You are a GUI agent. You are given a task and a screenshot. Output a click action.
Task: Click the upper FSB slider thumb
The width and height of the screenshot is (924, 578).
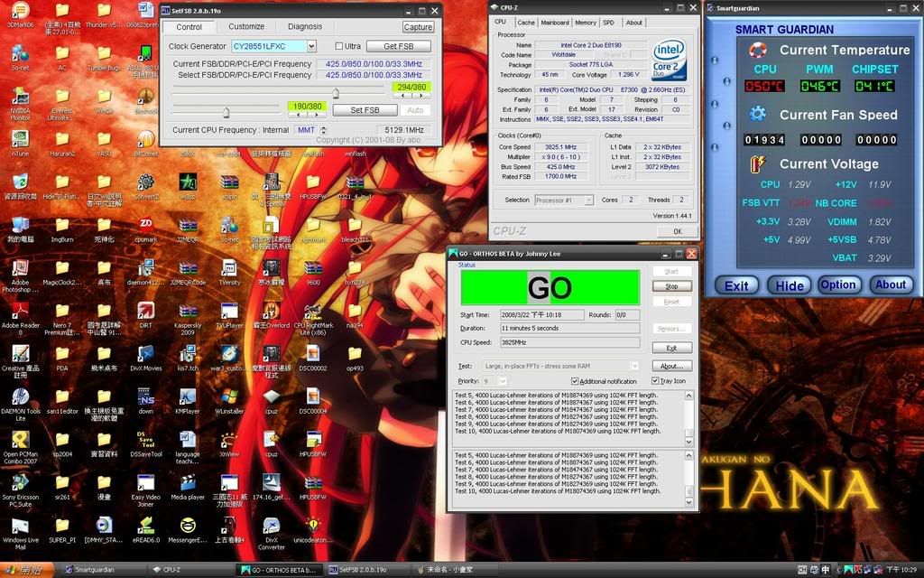(336, 93)
